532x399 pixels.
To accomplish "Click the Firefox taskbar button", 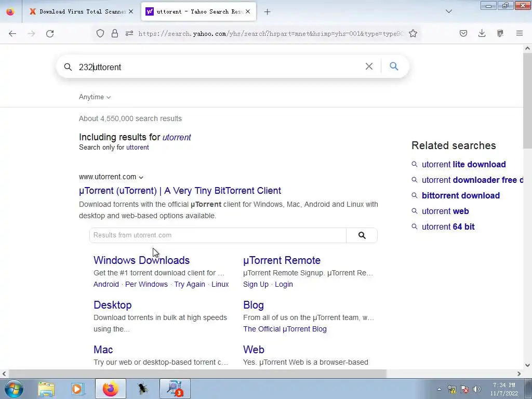I will tap(110, 389).
